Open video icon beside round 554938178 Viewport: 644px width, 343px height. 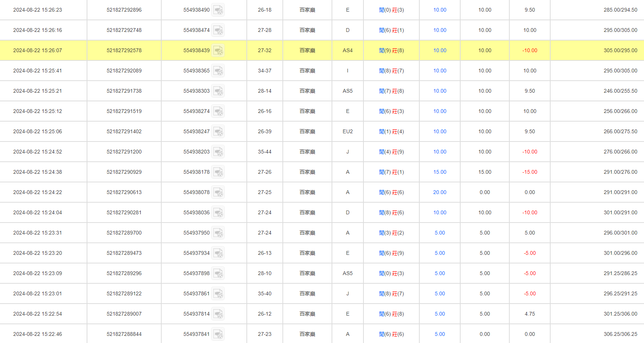point(218,172)
